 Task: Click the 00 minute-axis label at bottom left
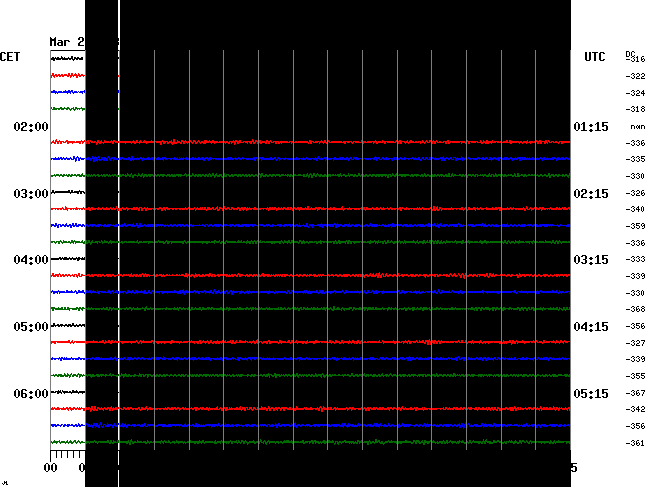click(x=50, y=468)
